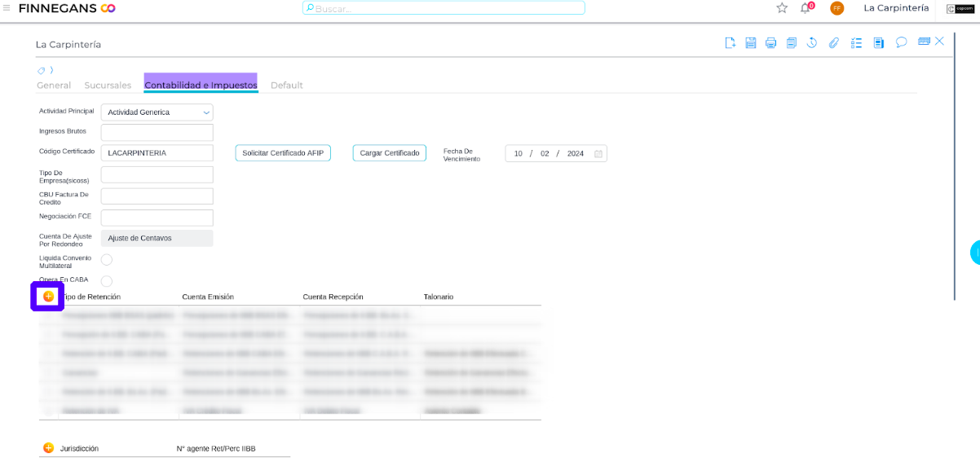Duplicate the record with the copy icon
Image resolution: width=980 pixels, height=462 pixels.
pos(792,42)
